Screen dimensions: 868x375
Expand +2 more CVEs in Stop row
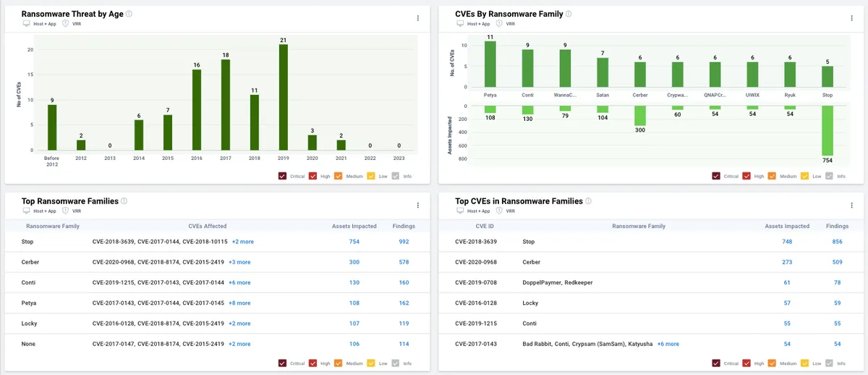[243, 242]
